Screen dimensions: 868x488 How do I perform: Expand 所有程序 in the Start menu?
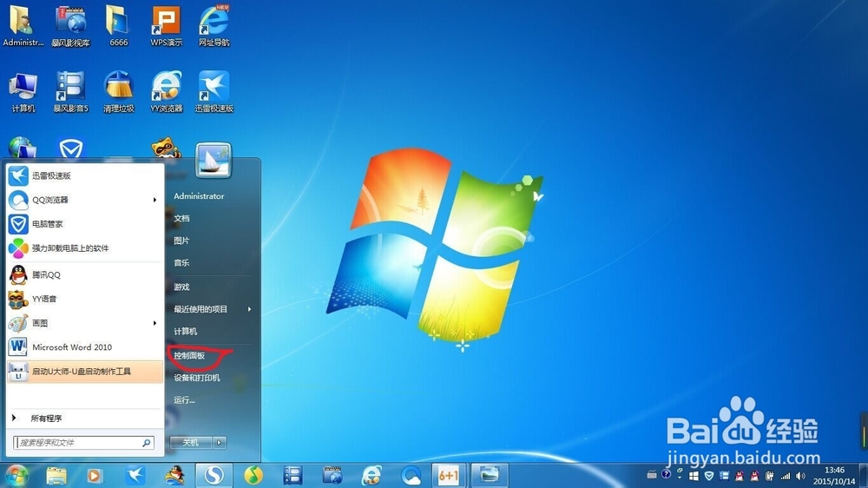coord(85,419)
